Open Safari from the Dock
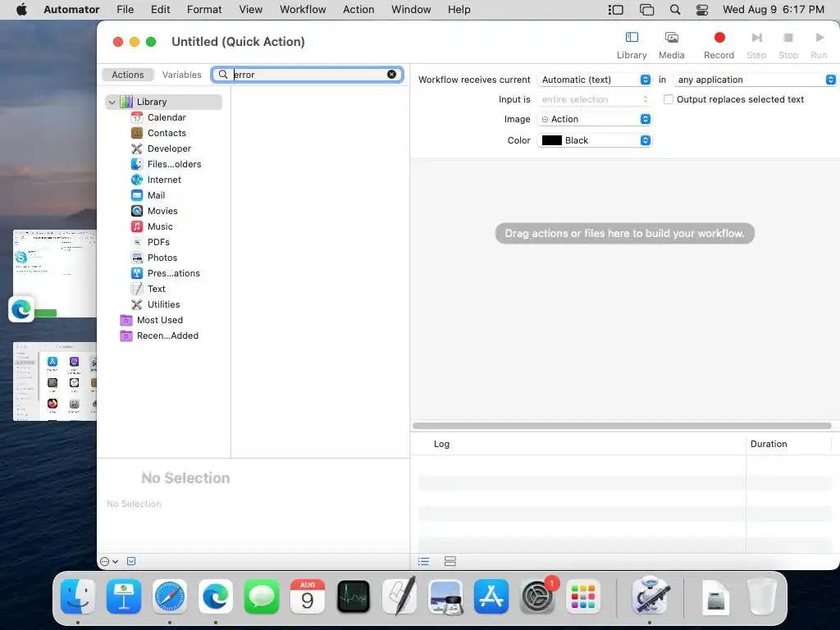 click(170, 596)
